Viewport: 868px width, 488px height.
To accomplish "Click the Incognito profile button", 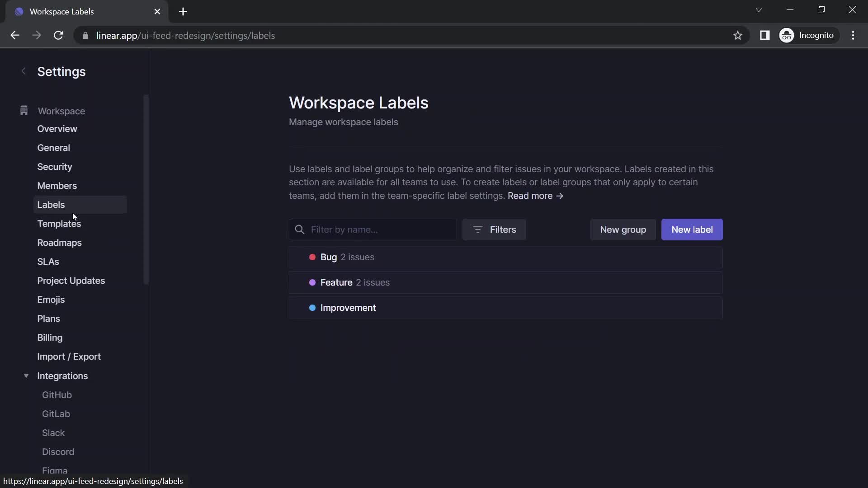I will point(808,35).
